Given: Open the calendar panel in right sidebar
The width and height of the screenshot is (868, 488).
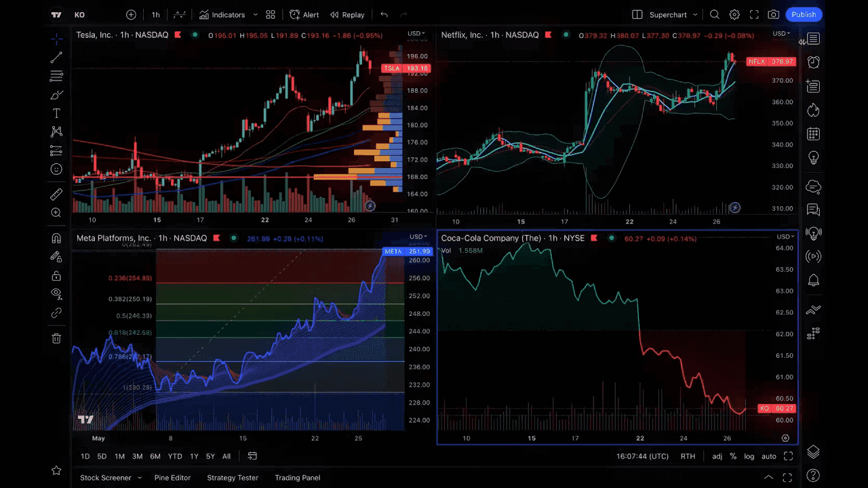Looking at the screenshot, I should tap(813, 134).
